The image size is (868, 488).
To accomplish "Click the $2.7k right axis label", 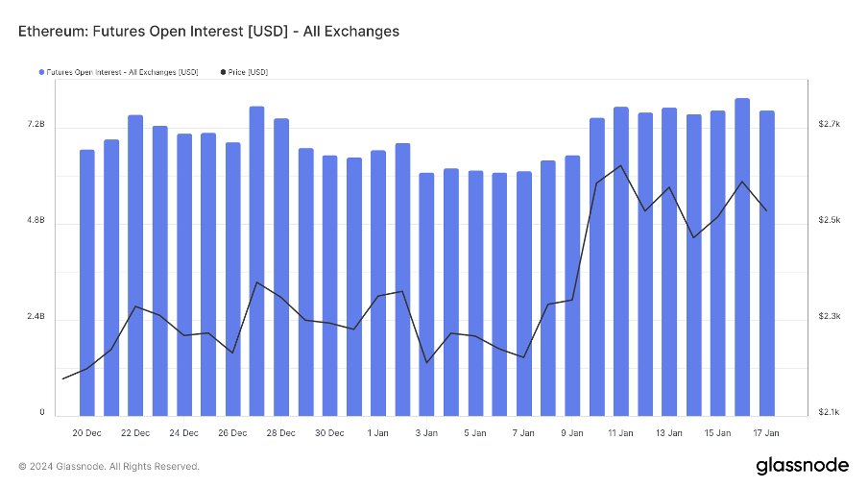I will pos(829,125).
